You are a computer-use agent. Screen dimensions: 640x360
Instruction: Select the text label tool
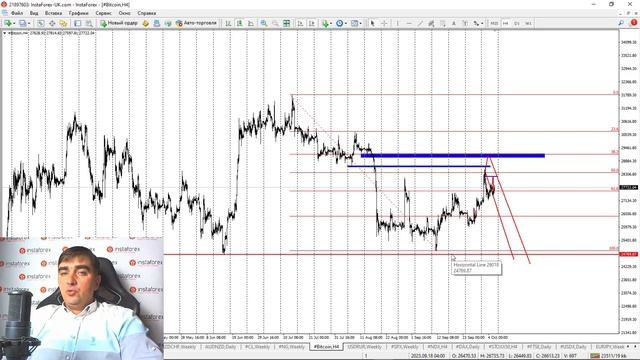[x=465, y=23]
